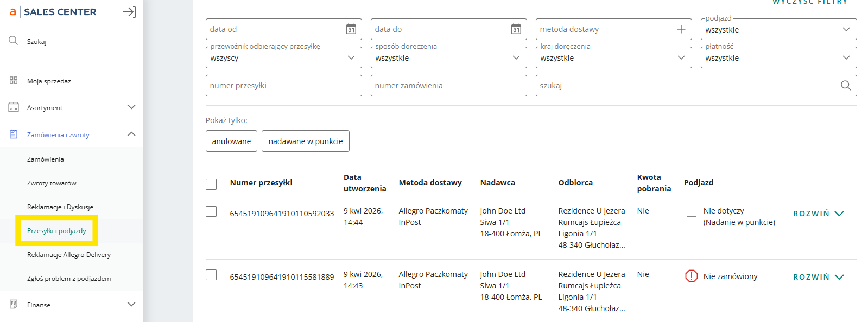Check the shipment ending in 581889
Viewport: 868px width, 322px height.
[211, 275]
